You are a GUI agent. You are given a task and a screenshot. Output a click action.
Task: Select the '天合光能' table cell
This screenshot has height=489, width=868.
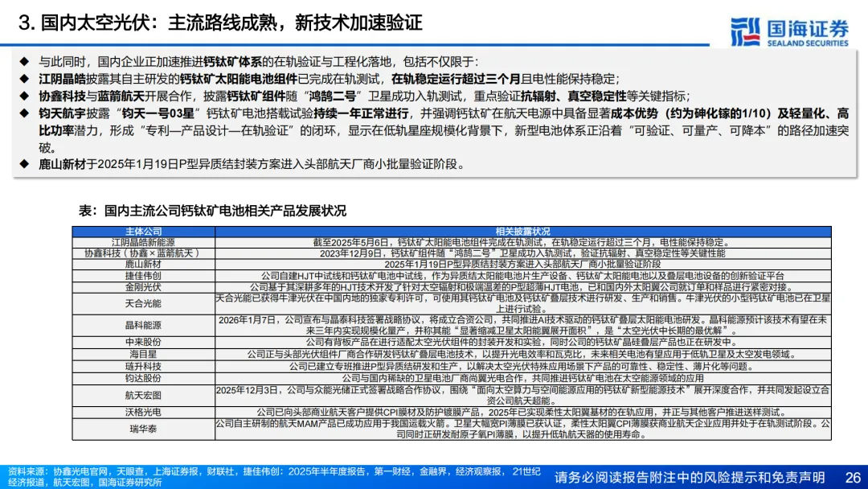click(x=143, y=303)
